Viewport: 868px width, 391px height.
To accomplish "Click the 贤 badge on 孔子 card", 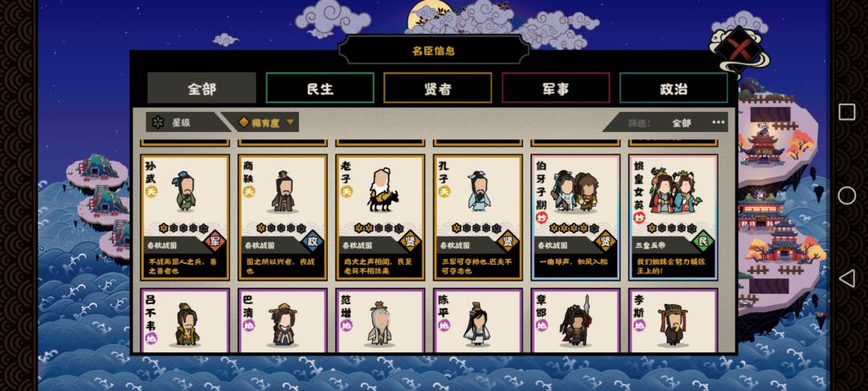I will click(508, 241).
